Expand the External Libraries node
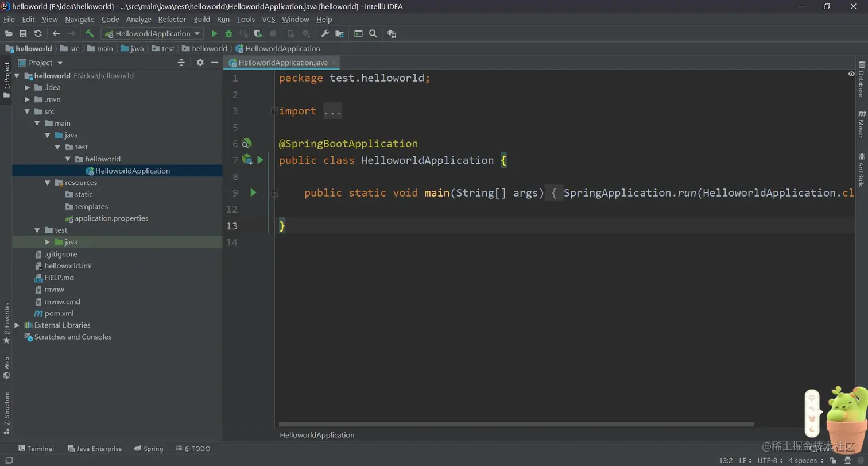The height and width of the screenshot is (466, 868). pyautogui.click(x=17, y=325)
